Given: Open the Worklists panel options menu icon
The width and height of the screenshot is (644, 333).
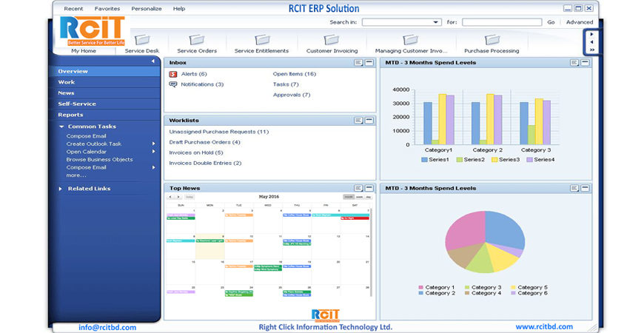Looking at the screenshot, I should 358,121.
